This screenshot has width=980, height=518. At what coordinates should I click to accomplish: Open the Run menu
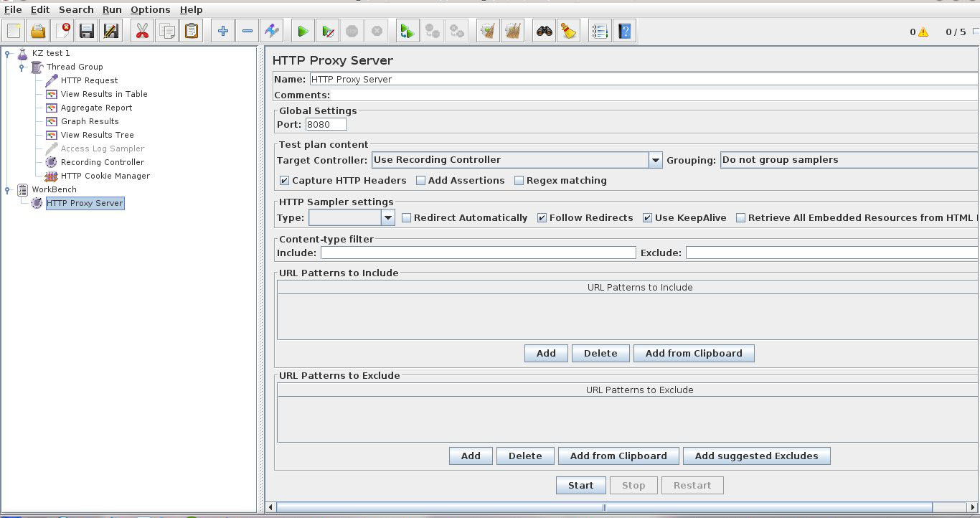pyautogui.click(x=112, y=9)
